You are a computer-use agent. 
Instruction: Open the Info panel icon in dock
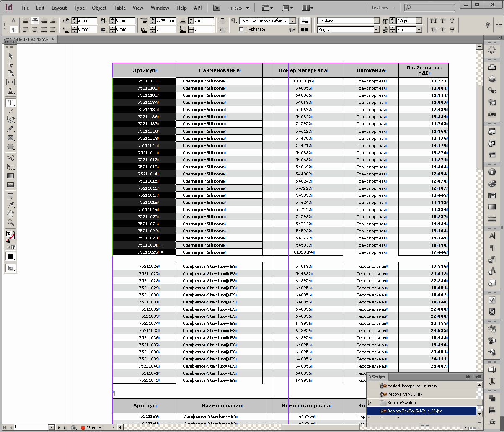(492, 172)
